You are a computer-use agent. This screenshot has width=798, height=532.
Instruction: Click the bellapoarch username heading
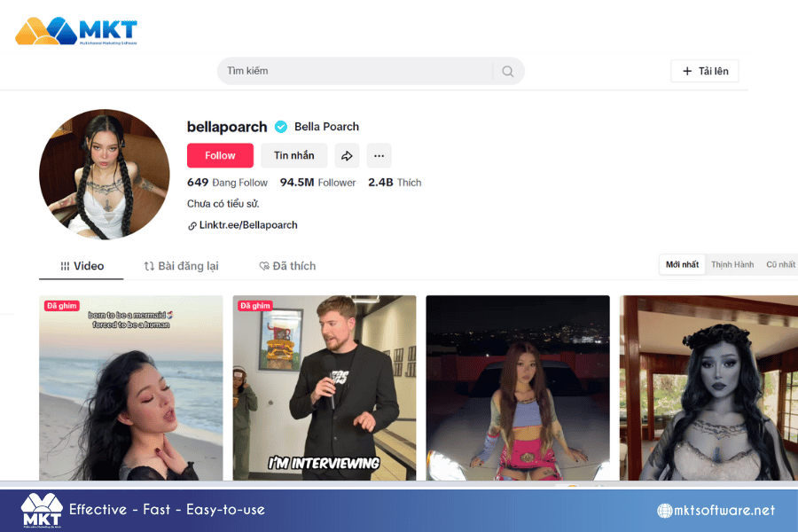coord(227,127)
